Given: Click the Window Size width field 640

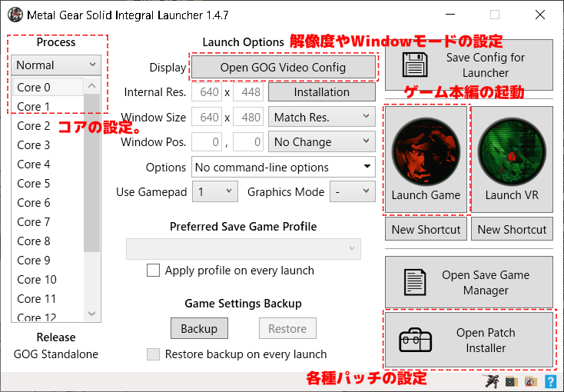Looking at the screenshot, I should pyautogui.click(x=207, y=117).
